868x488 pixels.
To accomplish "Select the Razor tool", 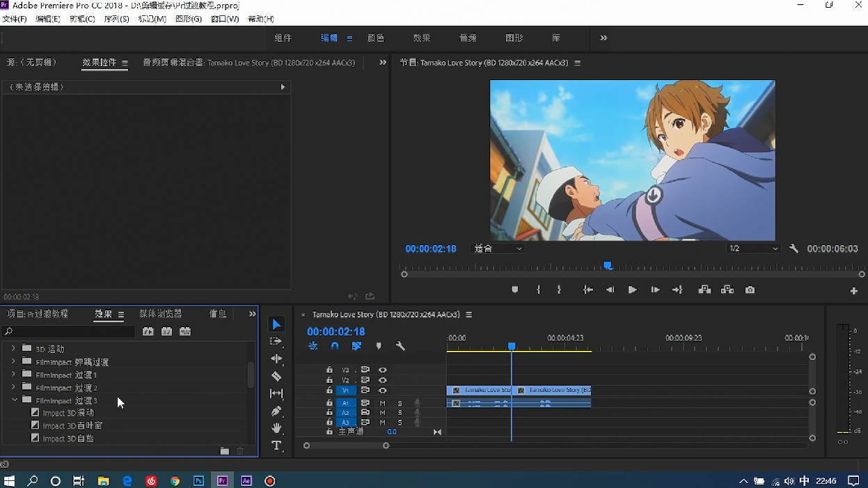I will click(276, 377).
